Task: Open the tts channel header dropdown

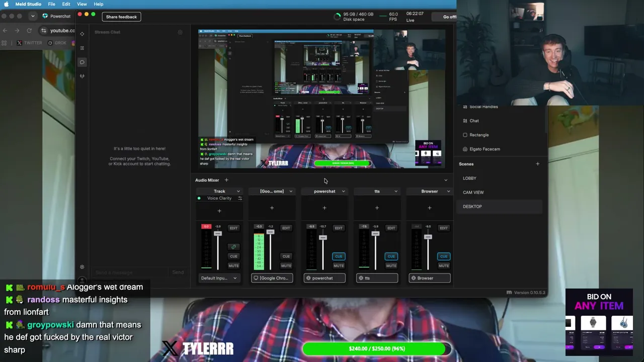Action: pos(396,192)
